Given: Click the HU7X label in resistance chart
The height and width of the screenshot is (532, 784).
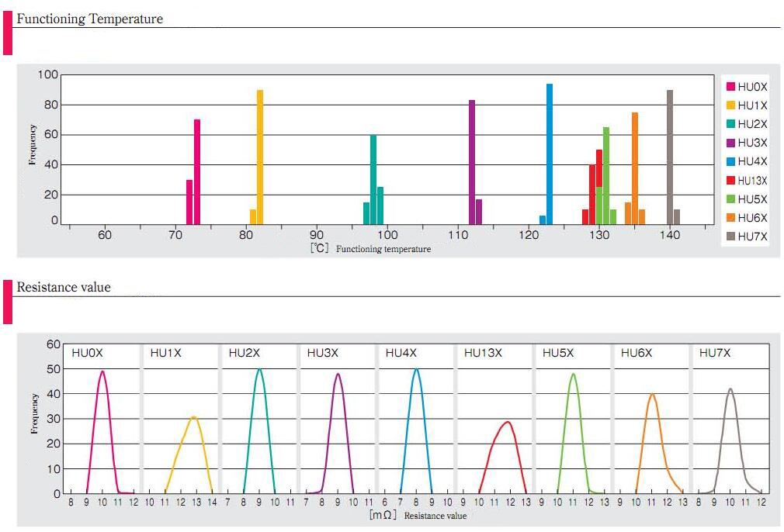Looking at the screenshot, I should (x=715, y=353).
